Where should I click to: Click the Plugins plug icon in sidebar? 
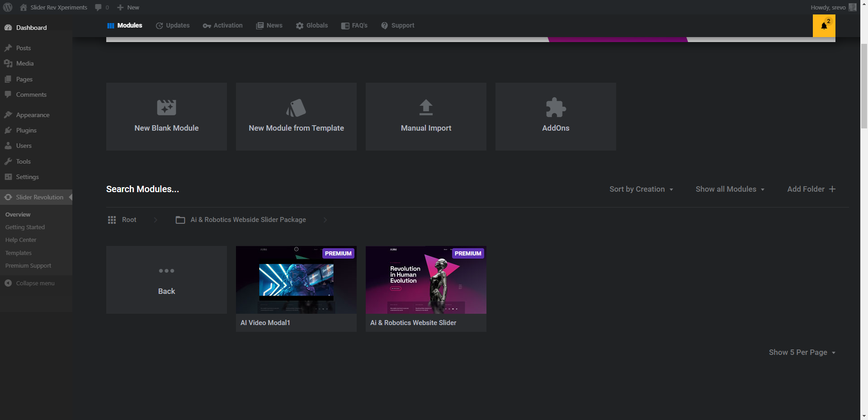(x=8, y=130)
